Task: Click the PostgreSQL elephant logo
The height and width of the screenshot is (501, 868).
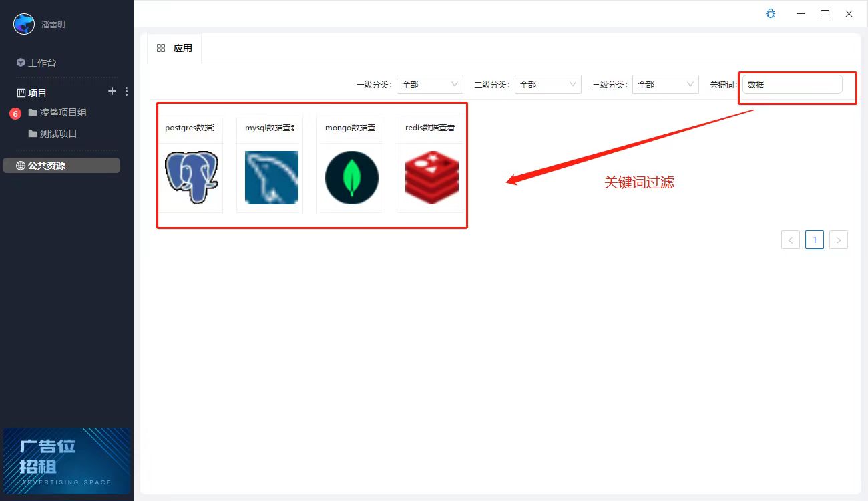Action: click(192, 177)
